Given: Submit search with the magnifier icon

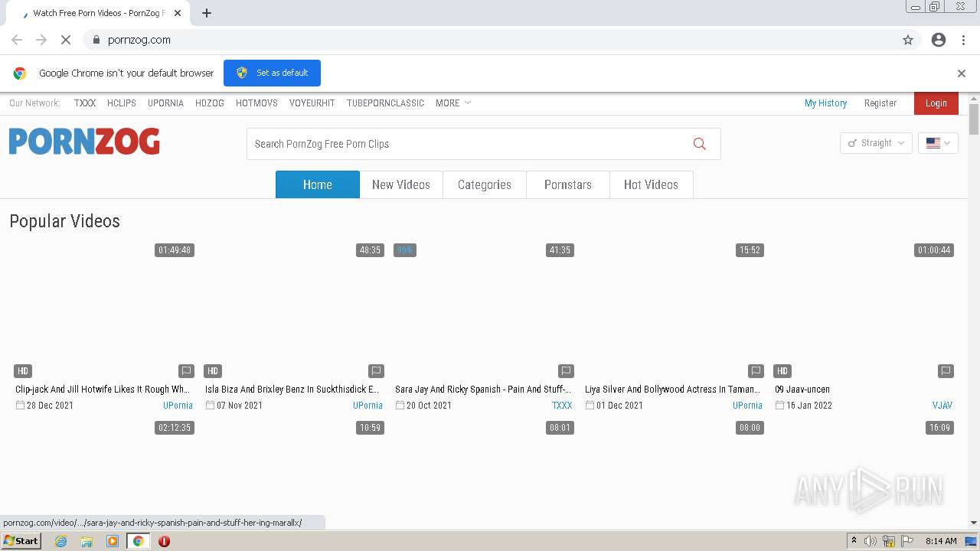Looking at the screenshot, I should [699, 144].
